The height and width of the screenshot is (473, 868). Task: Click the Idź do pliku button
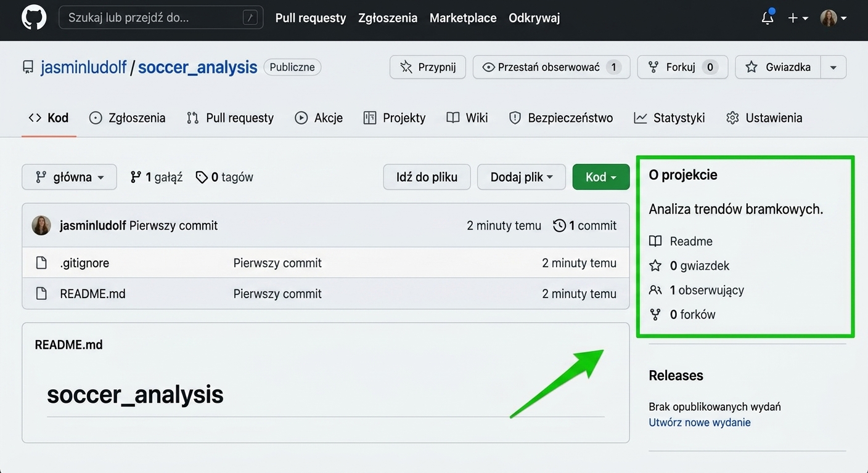(x=427, y=177)
